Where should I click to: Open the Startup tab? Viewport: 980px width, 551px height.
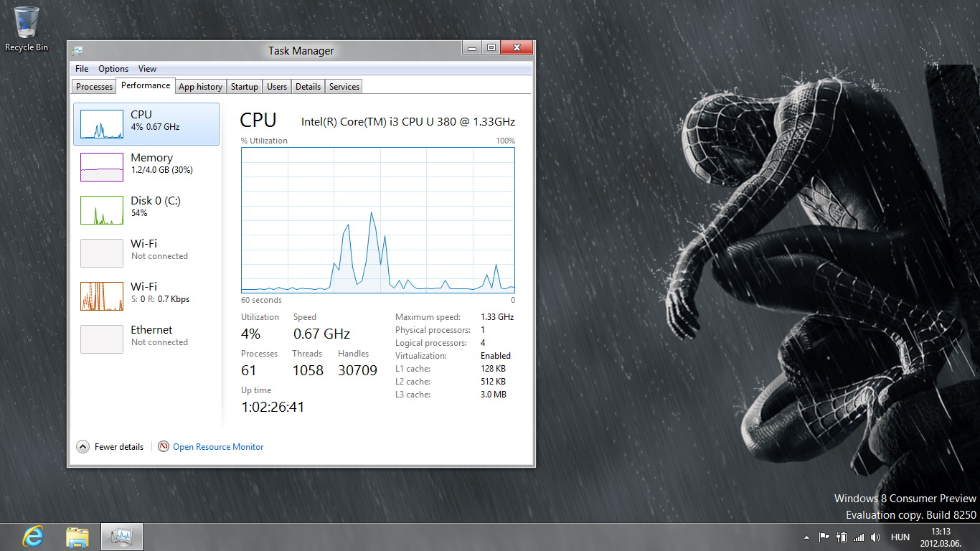pyautogui.click(x=244, y=87)
